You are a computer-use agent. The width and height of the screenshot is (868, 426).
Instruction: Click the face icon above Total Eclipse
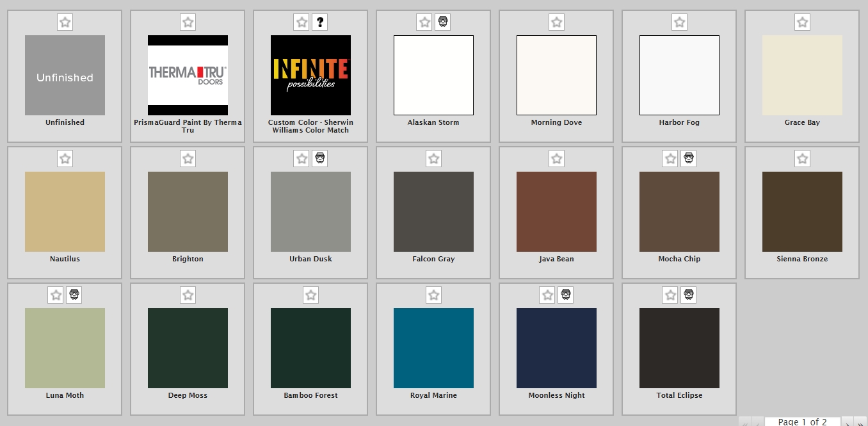tap(689, 295)
